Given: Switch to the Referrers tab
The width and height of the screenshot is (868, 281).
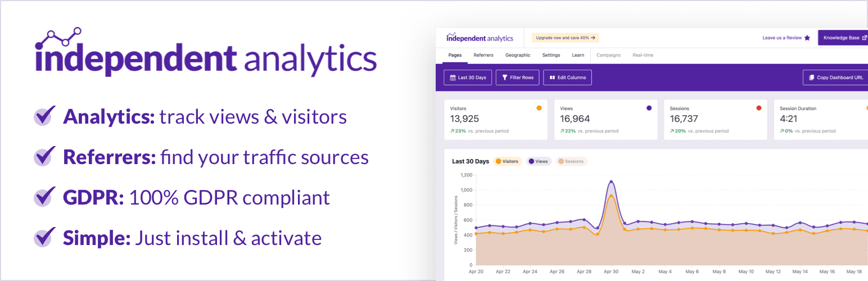Looking at the screenshot, I should tap(483, 55).
